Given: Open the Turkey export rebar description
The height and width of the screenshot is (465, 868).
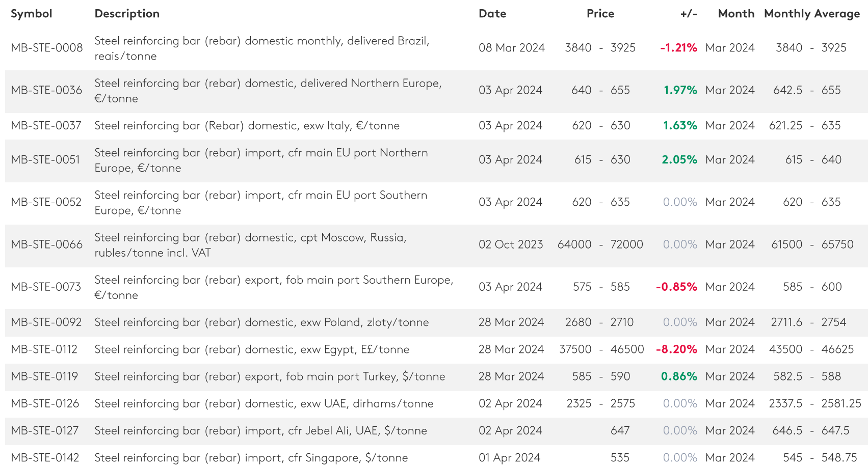Looking at the screenshot, I should 270,376.
